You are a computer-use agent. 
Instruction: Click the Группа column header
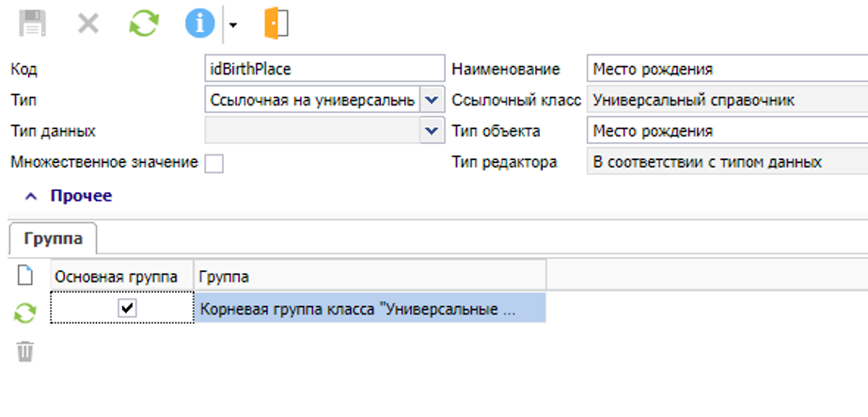(x=369, y=276)
